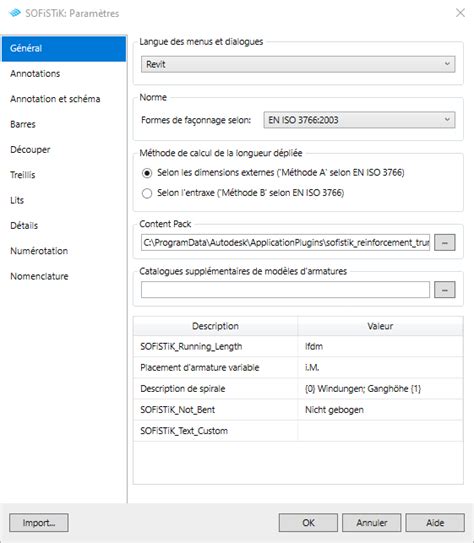Edit the lfdm value cell
This screenshot has width=474, height=543.
380,347
